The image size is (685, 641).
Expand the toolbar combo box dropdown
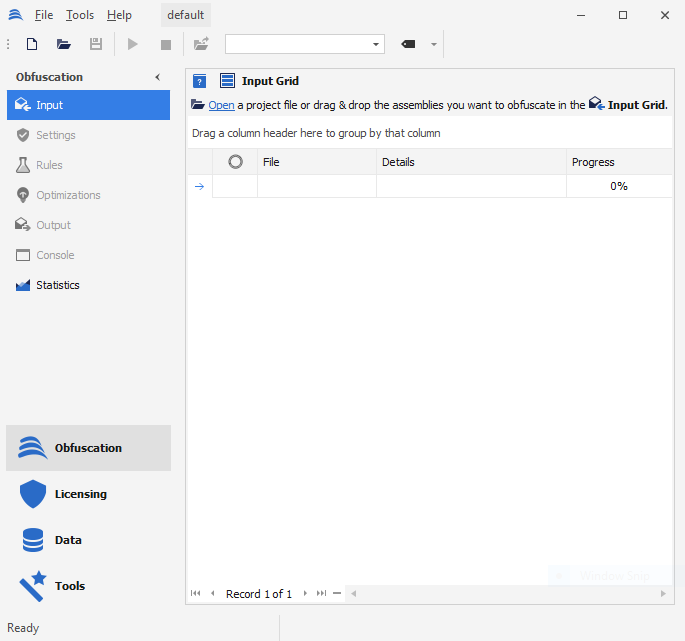376,44
